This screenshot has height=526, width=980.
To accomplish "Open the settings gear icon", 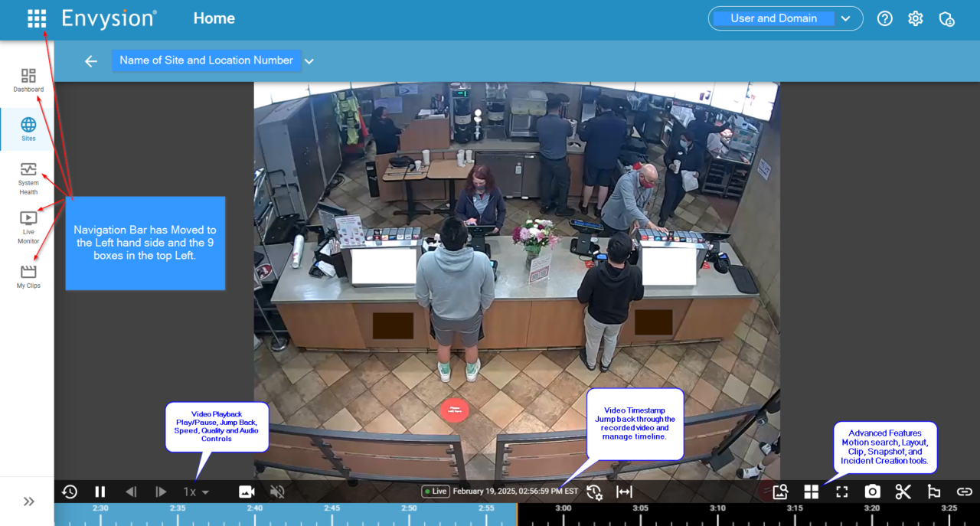I will point(916,18).
